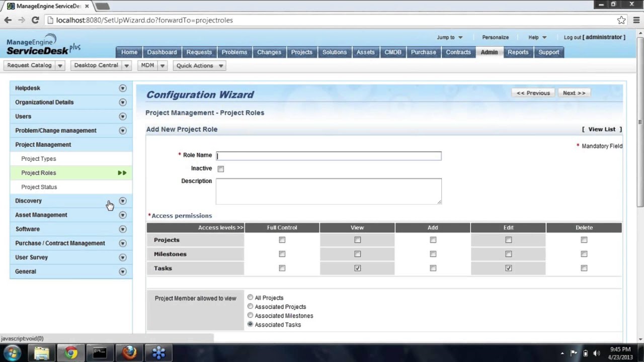The image size is (644, 362).
Task: Open the Windows Start button
Action: (12, 353)
